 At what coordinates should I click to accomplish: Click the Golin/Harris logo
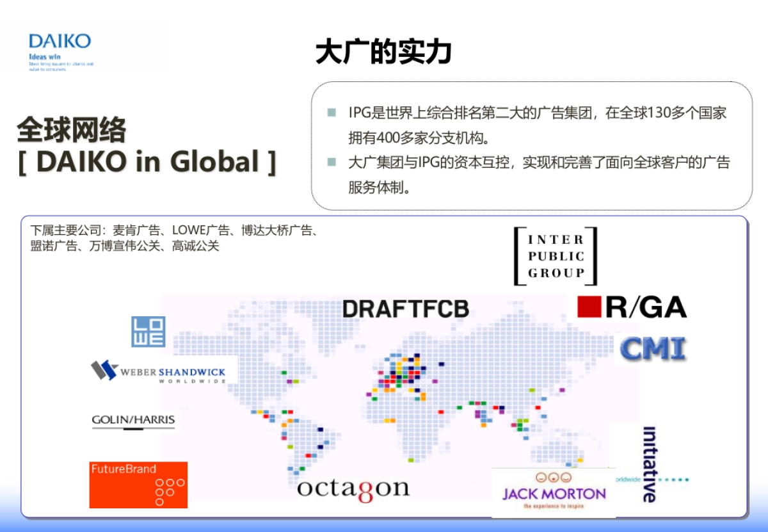133,421
